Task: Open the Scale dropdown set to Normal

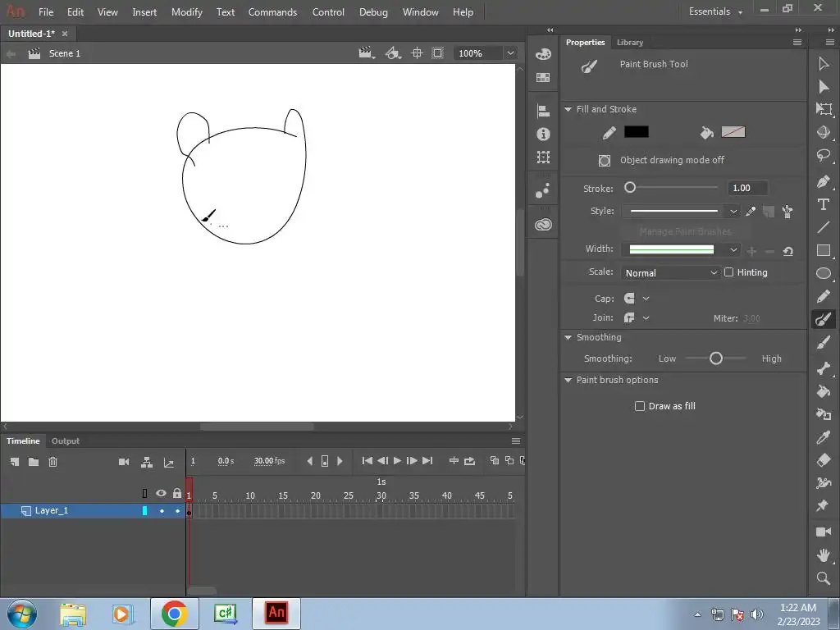Action: (x=670, y=272)
